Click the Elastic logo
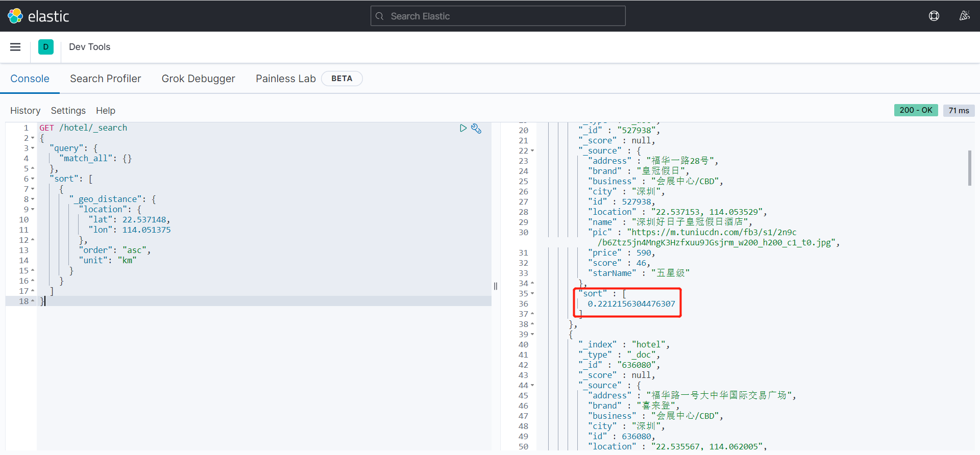980x455 pixels. coord(38,16)
